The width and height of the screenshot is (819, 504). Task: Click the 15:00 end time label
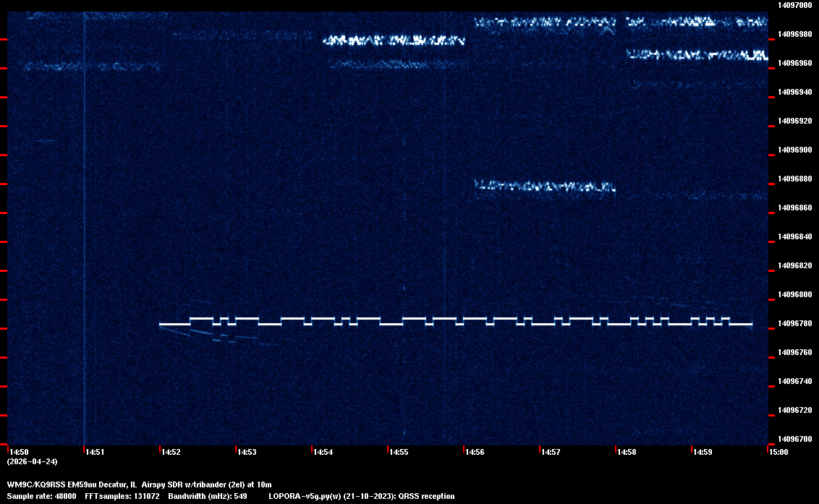[x=779, y=452]
